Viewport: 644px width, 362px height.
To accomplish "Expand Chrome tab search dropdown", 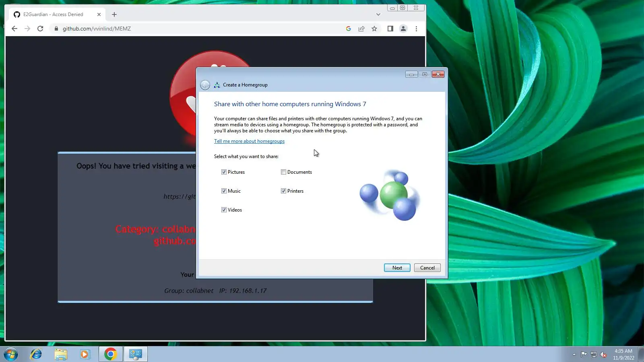I will 378,14.
